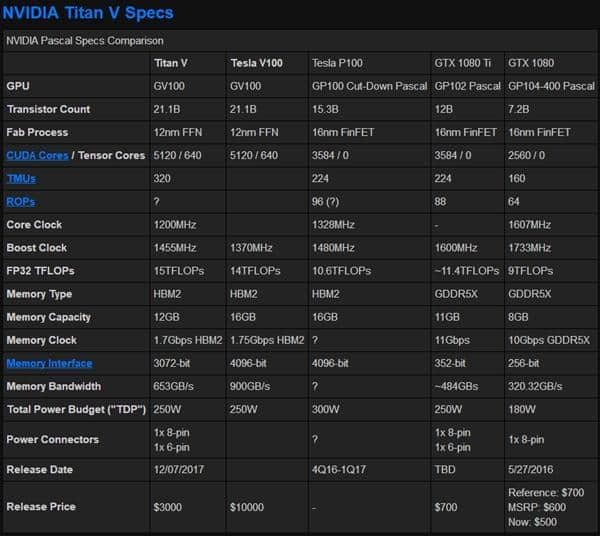
Task: Click the NVIDIA Titan V Specs heading
Action: [x=88, y=13]
